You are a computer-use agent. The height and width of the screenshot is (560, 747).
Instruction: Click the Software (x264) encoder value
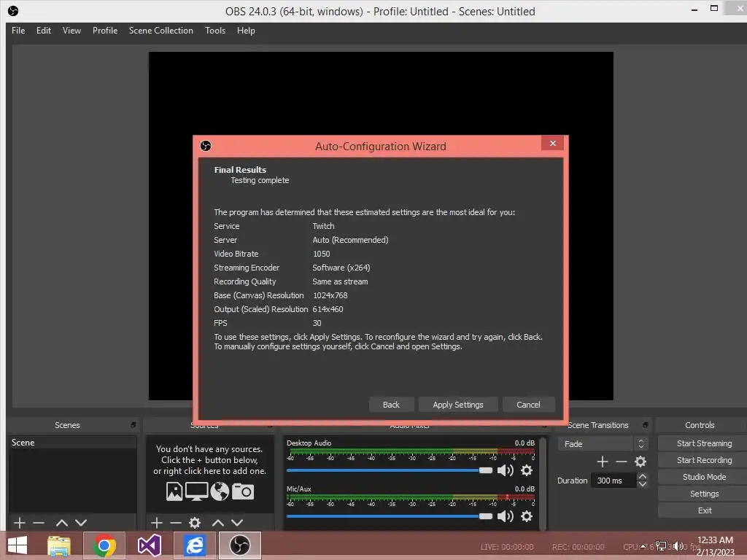click(341, 268)
